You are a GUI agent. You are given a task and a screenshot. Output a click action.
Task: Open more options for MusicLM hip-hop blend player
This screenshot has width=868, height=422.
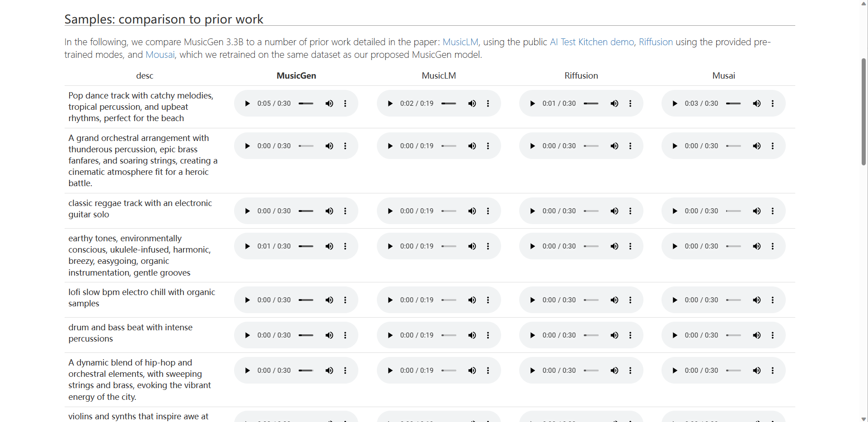click(x=488, y=370)
